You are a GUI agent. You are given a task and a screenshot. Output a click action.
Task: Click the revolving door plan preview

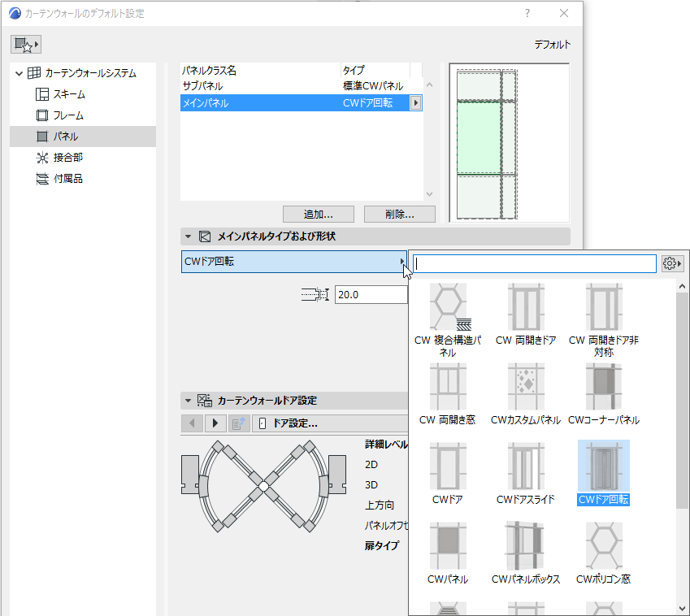click(263, 486)
